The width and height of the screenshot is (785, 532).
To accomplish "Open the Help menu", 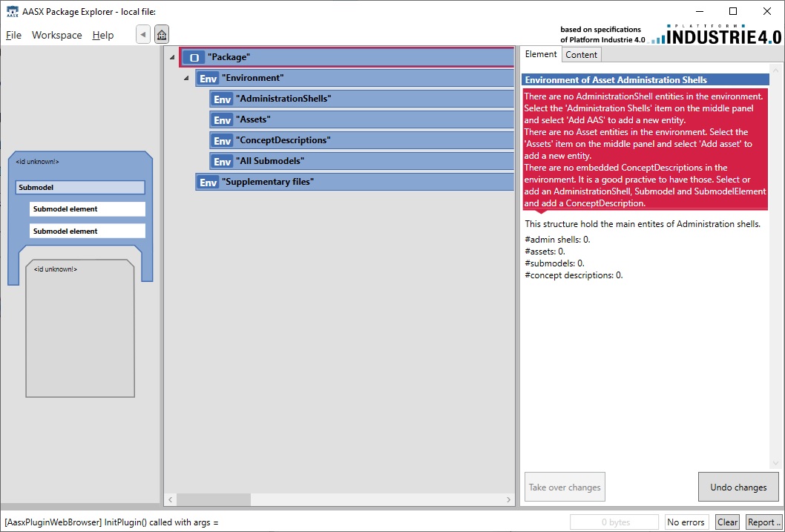I will (103, 35).
